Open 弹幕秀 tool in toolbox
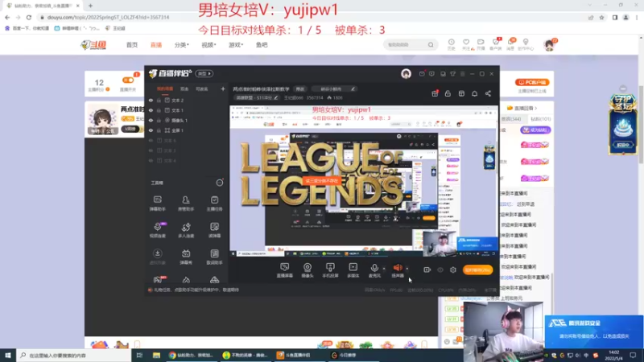 click(x=186, y=257)
